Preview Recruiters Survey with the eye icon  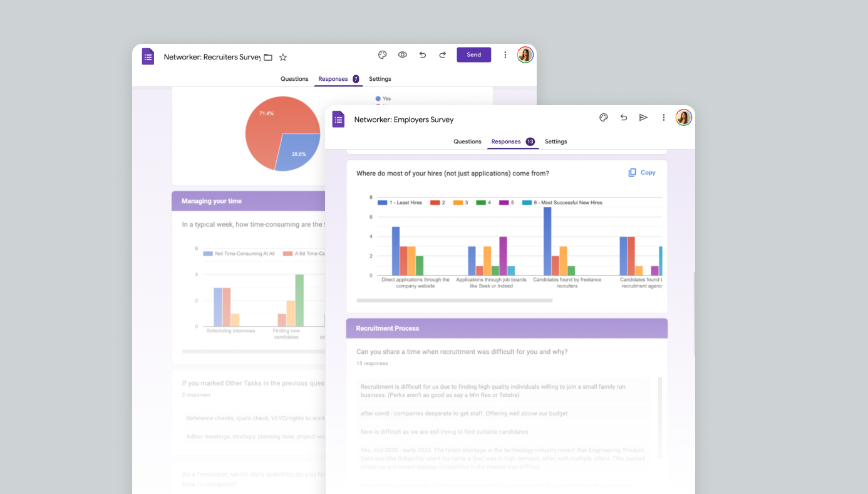403,55
